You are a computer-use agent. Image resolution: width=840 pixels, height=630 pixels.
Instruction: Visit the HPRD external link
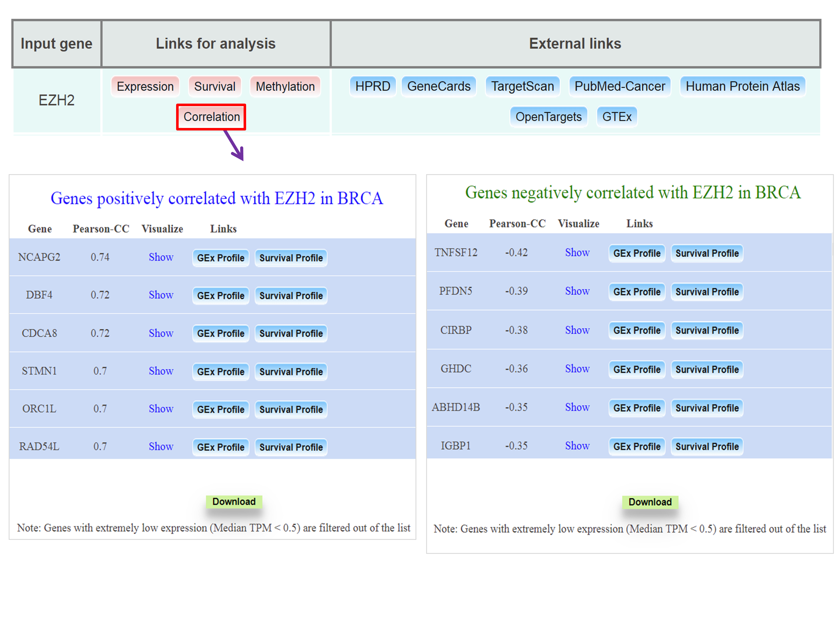click(x=372, y=86)
